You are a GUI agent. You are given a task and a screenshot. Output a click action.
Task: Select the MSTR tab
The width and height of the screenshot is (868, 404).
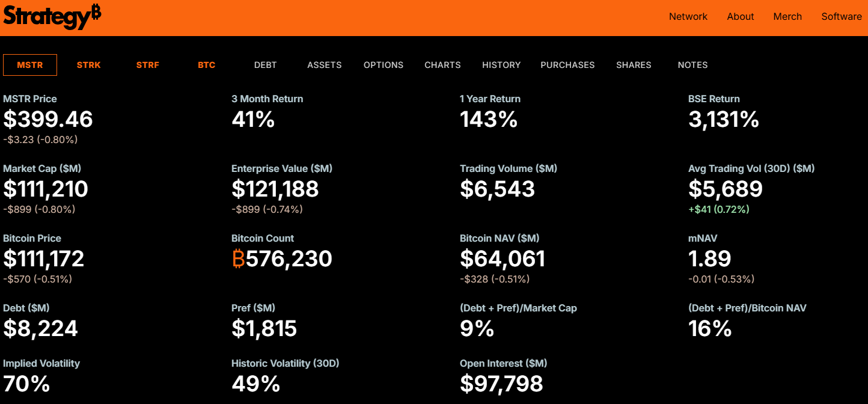click(30, 65)
